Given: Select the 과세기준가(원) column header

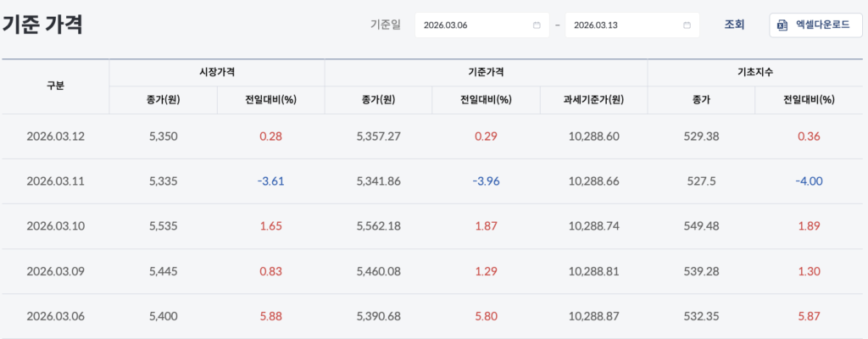Looking at the screenshot, I should pos(593,99).
